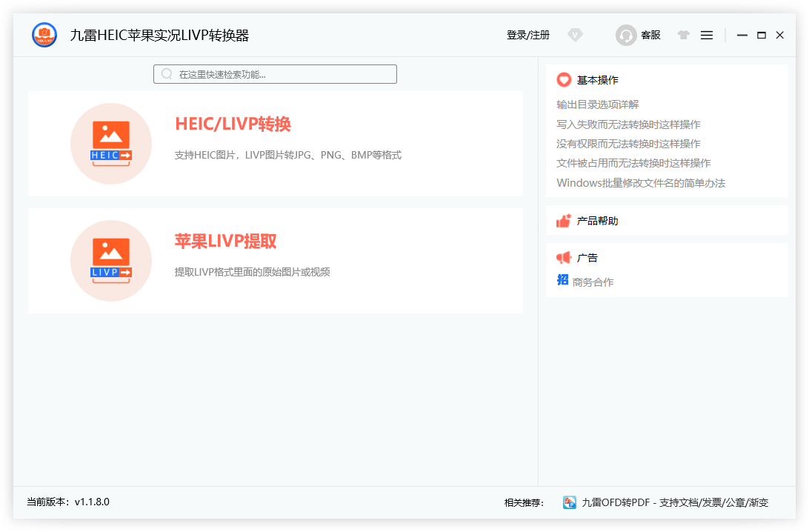The height and width of the screenshot is (532, 809).
Task: Click the heart icon beside 基本操作
Action: [x=564, y=79]
